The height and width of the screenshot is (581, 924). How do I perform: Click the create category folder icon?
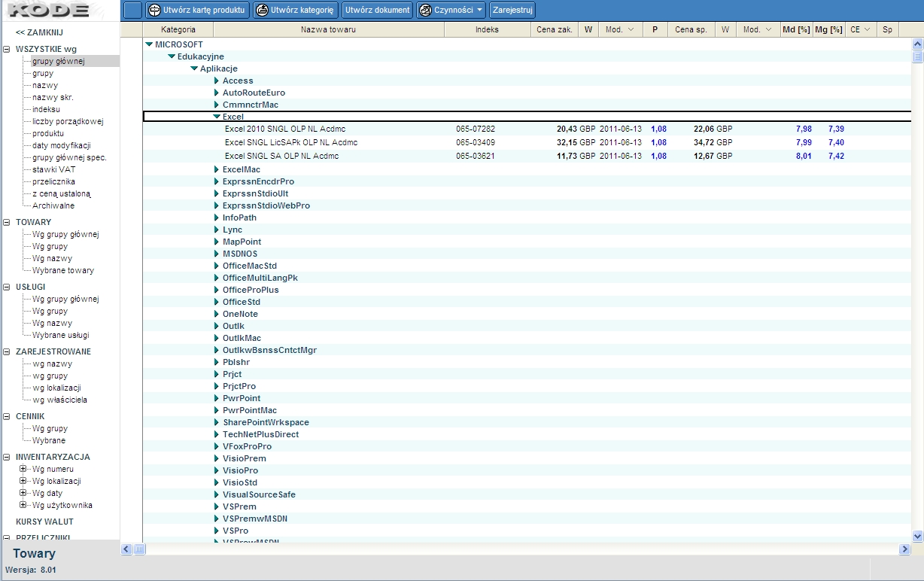[263, 11]
